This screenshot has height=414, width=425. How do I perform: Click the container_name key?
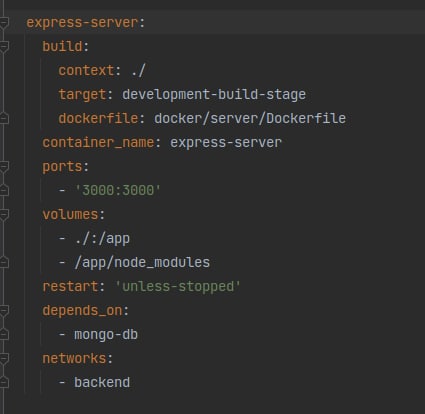(x=98, y=143)
